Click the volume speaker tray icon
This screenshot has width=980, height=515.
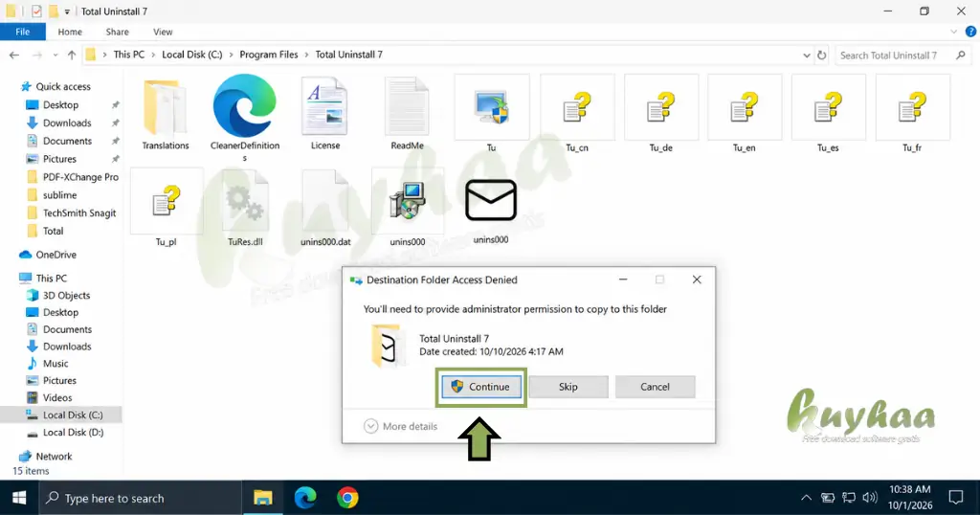coord(869,498)
